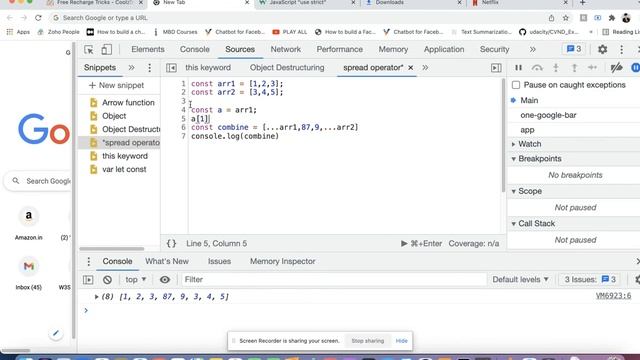Open the console drawer three-dot menu
The height and width of the screenshot is (360, 640).
coord(89,261)
